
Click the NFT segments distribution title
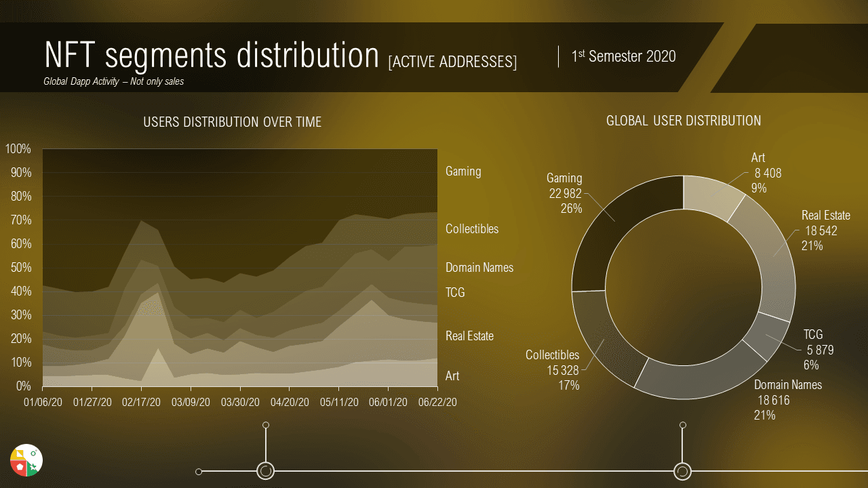(x=211, y=56)
